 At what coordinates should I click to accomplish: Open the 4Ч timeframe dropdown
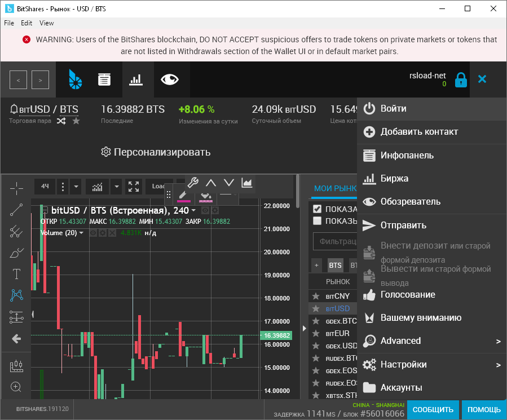click(45, 186)
